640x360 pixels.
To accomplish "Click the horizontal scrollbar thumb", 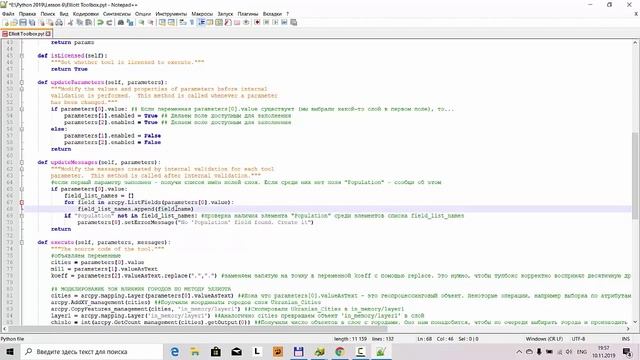I will (x=198, y=329).
